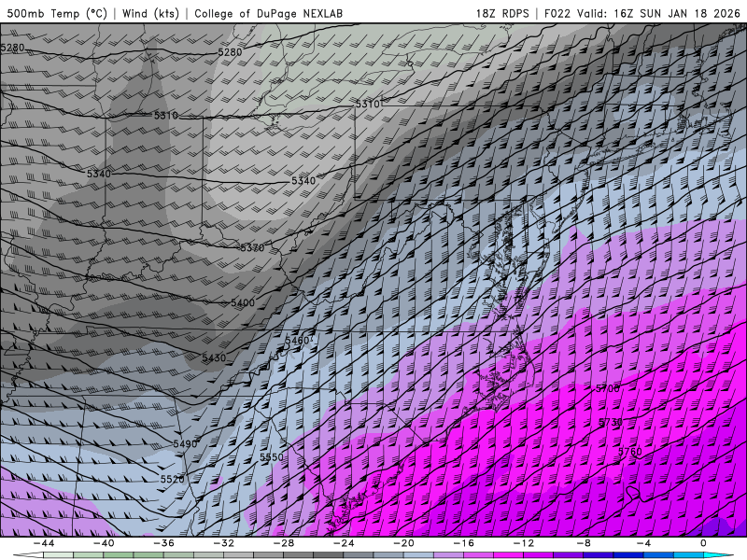The height and width of the screenshot is (560, 747).
Task: Click the 5370 height contour label
Action: [252, 247]
